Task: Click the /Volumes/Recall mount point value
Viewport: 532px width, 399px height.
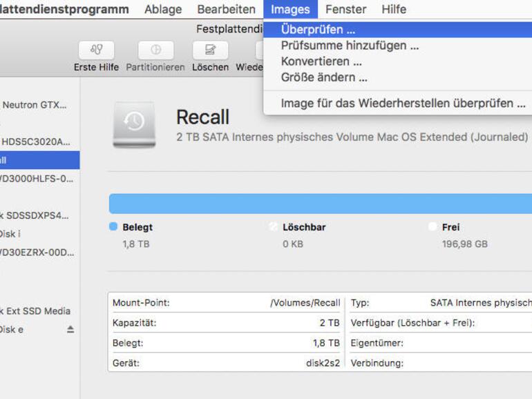Action: [x=305, y=303]
